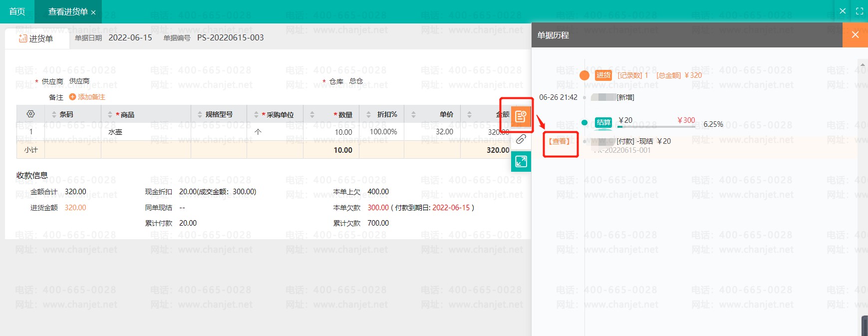Click the [记录数] 1 text in history

click(x=633, y=75)
